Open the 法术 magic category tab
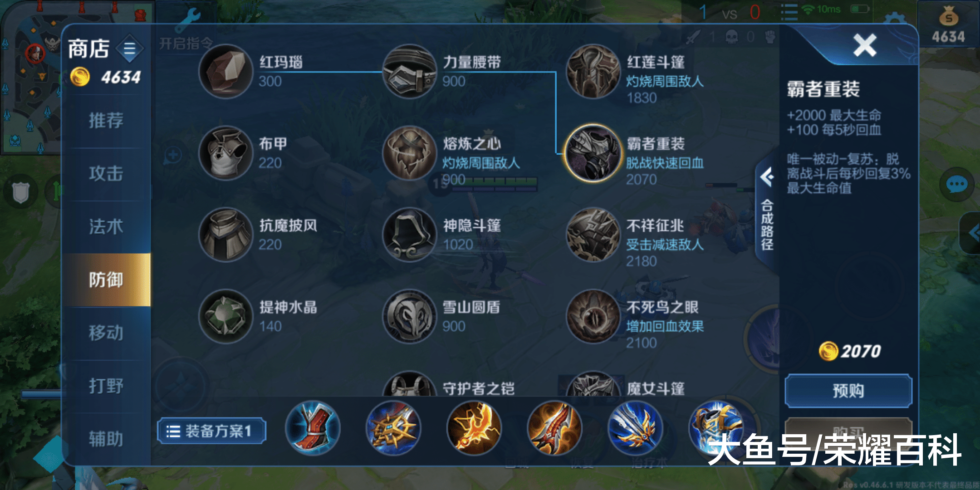The image size is (980, 490). pyautogui.click(x=106, y=227)
